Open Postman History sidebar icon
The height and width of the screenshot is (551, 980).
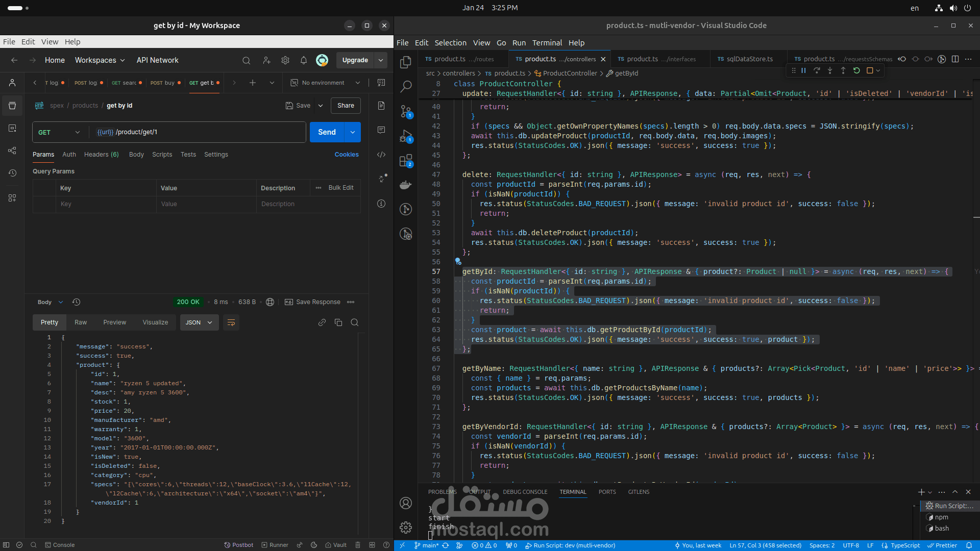12,173
